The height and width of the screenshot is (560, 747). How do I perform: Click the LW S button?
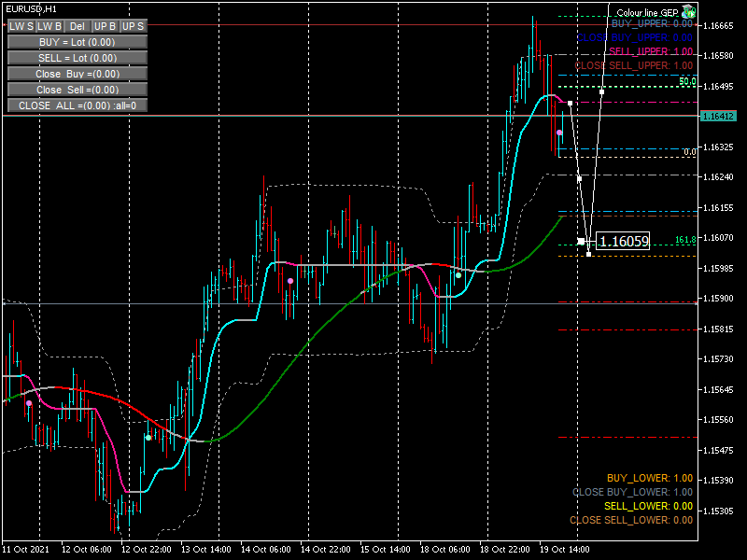pyautogui.click(x=21, y=26)
